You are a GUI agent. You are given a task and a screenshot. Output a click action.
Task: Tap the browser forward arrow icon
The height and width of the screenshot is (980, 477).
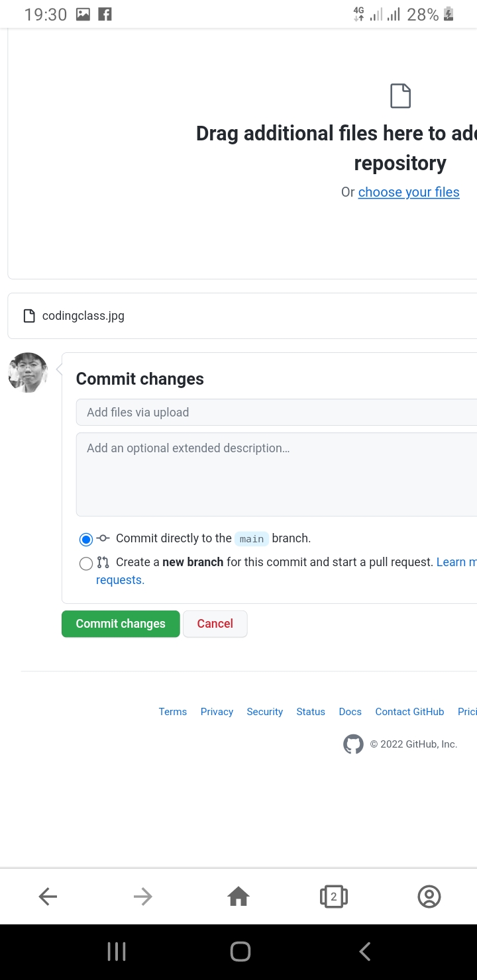[142, 897]
